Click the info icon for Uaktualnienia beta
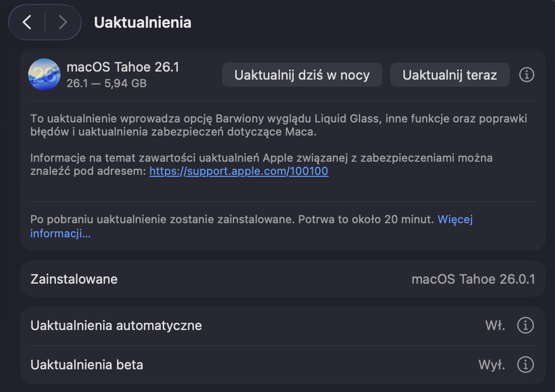This screenshot has width=555, height=392. [x=525, y=364]
